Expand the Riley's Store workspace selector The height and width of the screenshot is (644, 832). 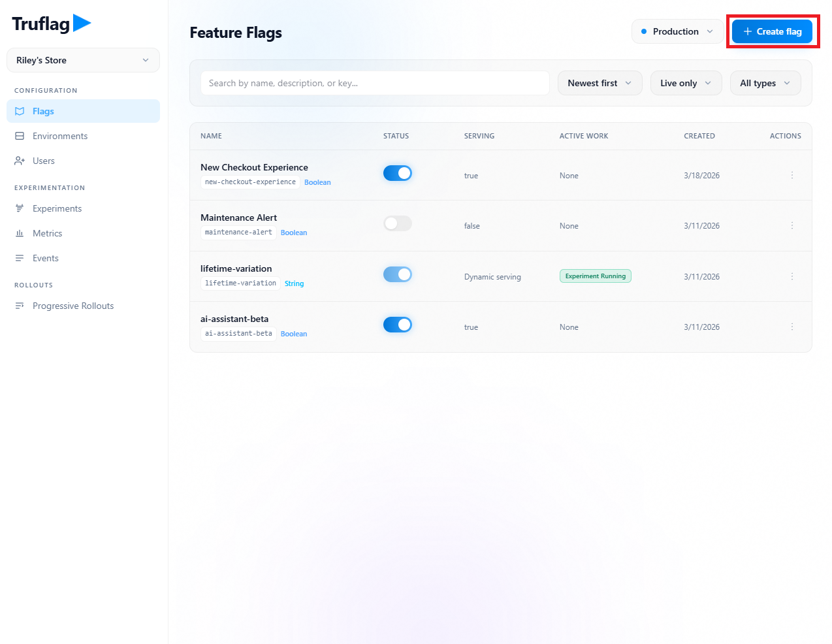(83, 60)
